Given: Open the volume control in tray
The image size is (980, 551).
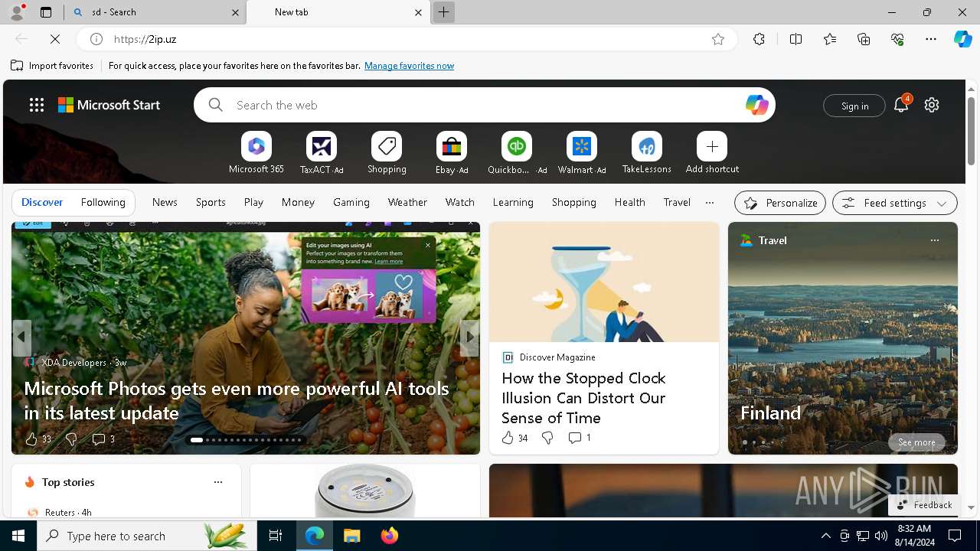Looking at the screenshot, I should [x=881, y=536].
